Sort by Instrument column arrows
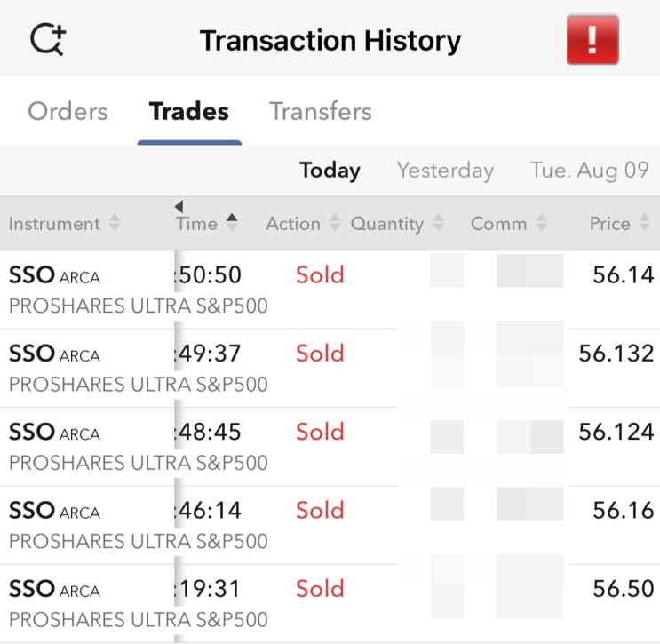This screenshot has height=644, width=660. [115, 223]
